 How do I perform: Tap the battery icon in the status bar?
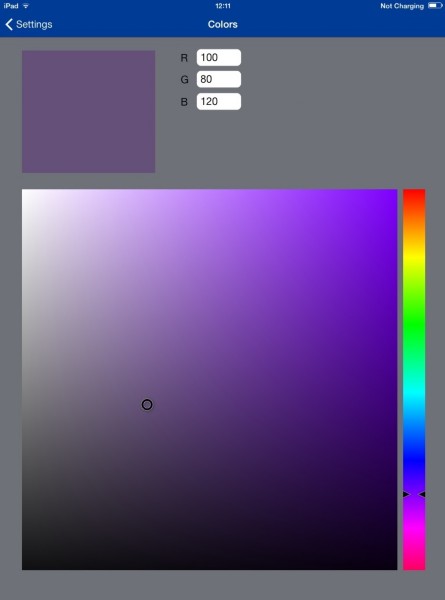pyautogui.click(x=435, y=6)
